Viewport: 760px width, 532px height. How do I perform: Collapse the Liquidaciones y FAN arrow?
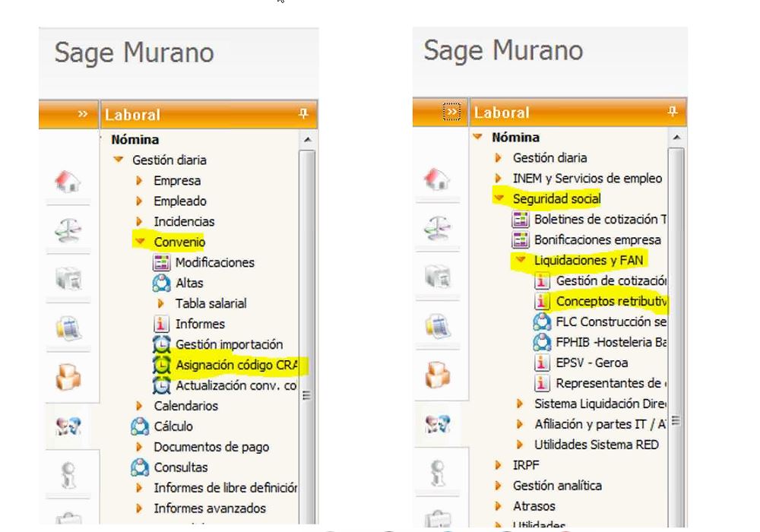tap(521, 259)
